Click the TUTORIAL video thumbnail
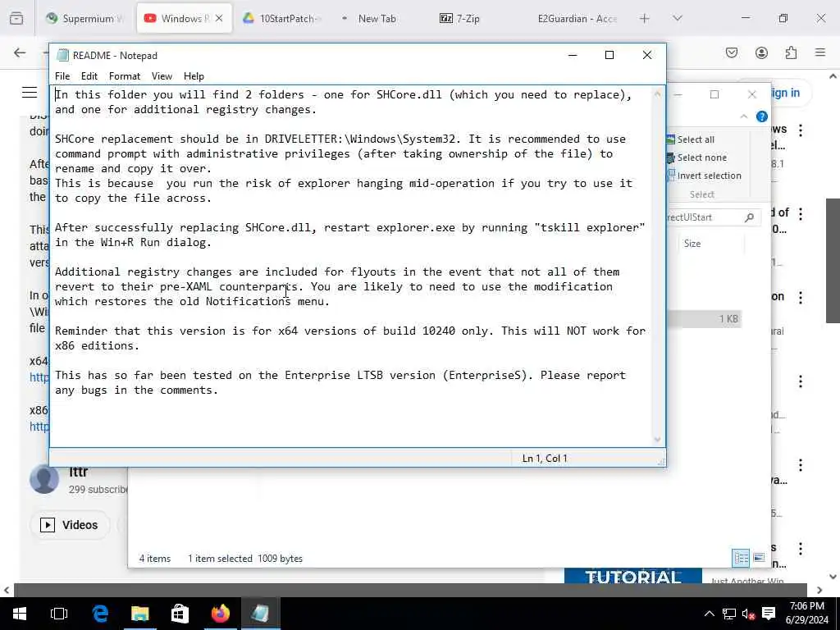The width and height of the screenshot is (840, 630). 632,575
